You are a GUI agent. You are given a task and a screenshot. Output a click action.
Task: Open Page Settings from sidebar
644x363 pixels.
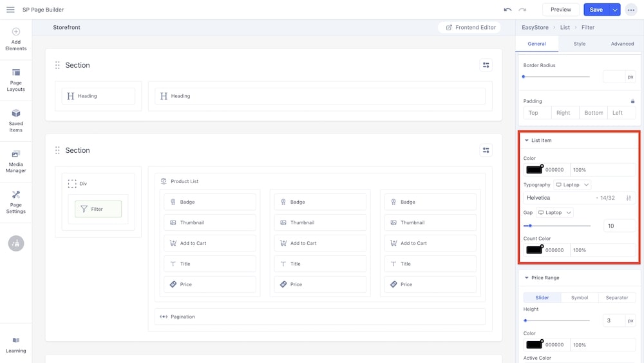16,202
